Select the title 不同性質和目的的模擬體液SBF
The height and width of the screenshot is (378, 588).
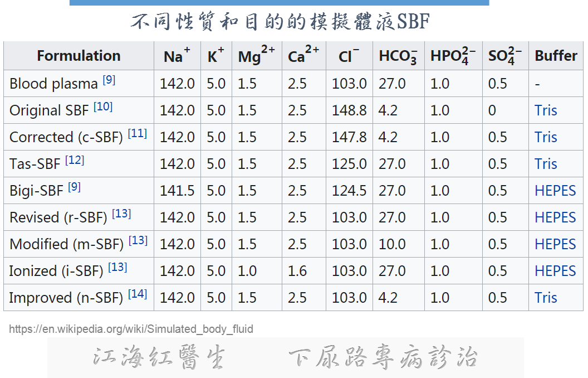(x=280, y=21)
